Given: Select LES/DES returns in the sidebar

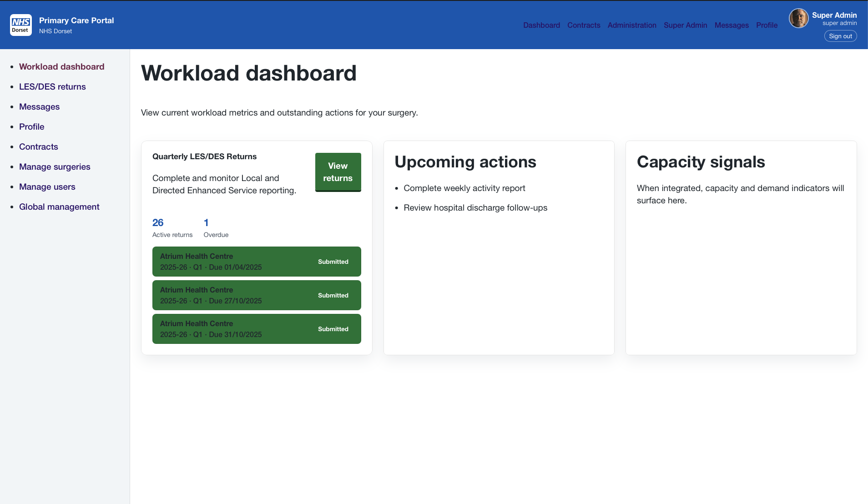Looking at the screenshot, I should [x=52, y=86].
